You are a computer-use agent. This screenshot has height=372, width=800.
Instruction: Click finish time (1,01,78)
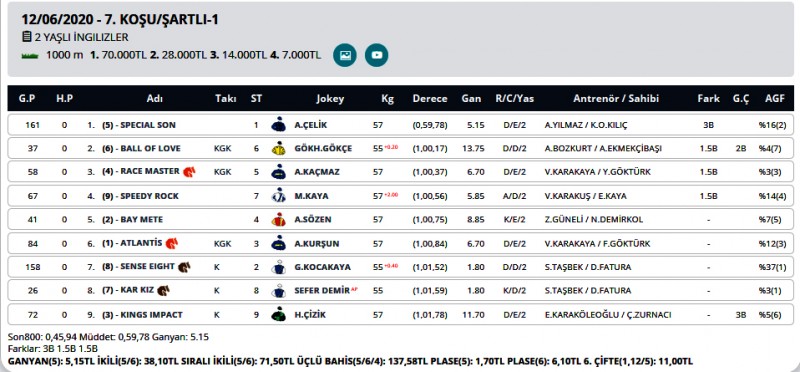[x=430, y=315]
